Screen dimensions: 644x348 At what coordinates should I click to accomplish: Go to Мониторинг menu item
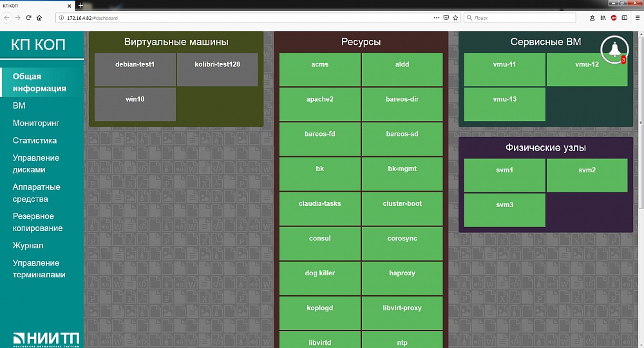(36, 123)
